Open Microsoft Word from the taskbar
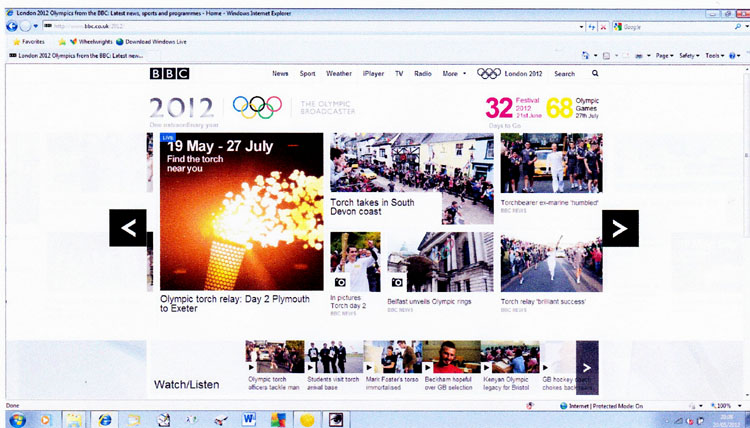750x428 pixels. [x=249, y=420]
